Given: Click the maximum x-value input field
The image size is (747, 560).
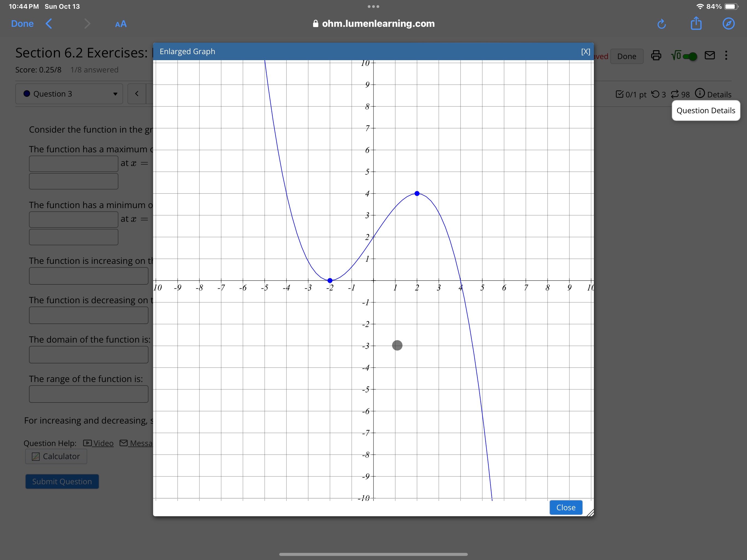Looking at the screenshot, I should [x=74, y=181].
